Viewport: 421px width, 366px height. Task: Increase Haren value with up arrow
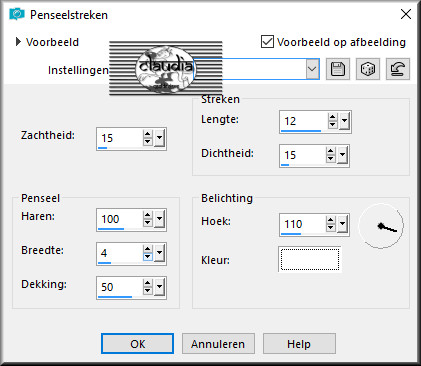(x=148, y=215)
